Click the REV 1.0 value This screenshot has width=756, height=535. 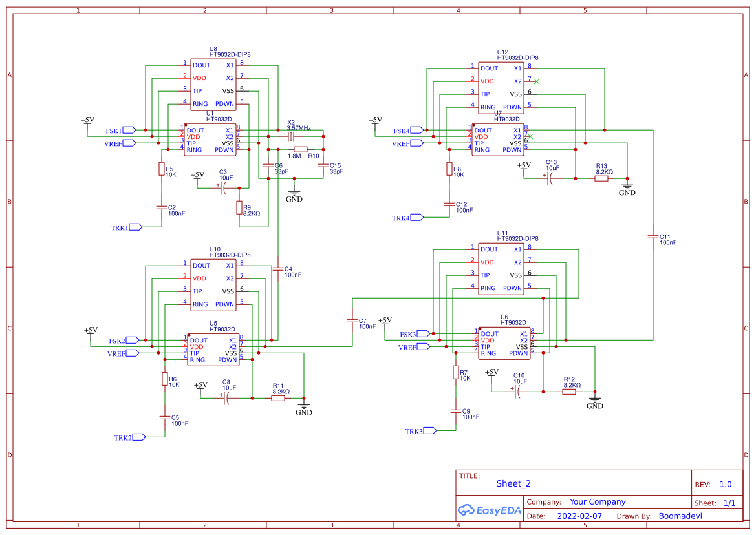[x=725, y=484]
